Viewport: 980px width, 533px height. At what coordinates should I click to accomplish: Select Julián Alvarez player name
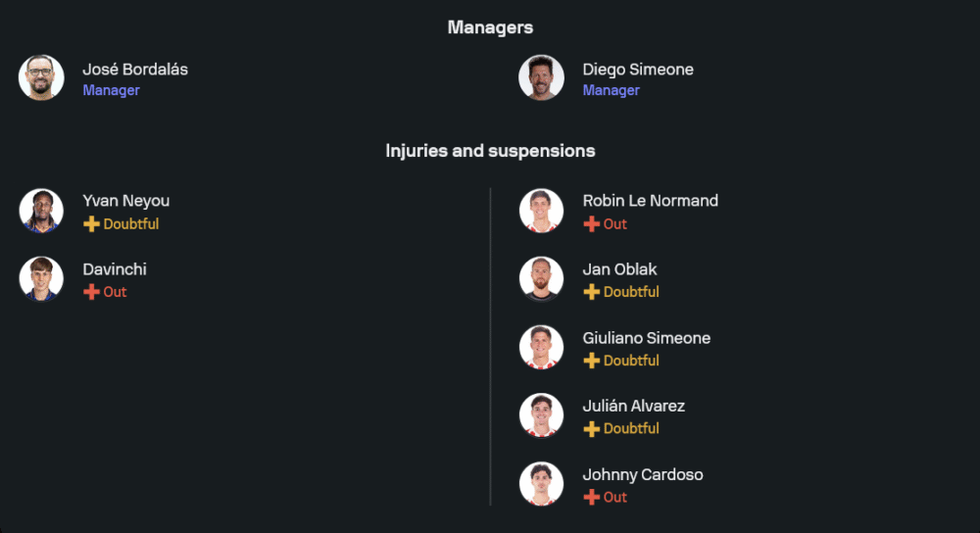pyautogui.click(x=633, y=406)
